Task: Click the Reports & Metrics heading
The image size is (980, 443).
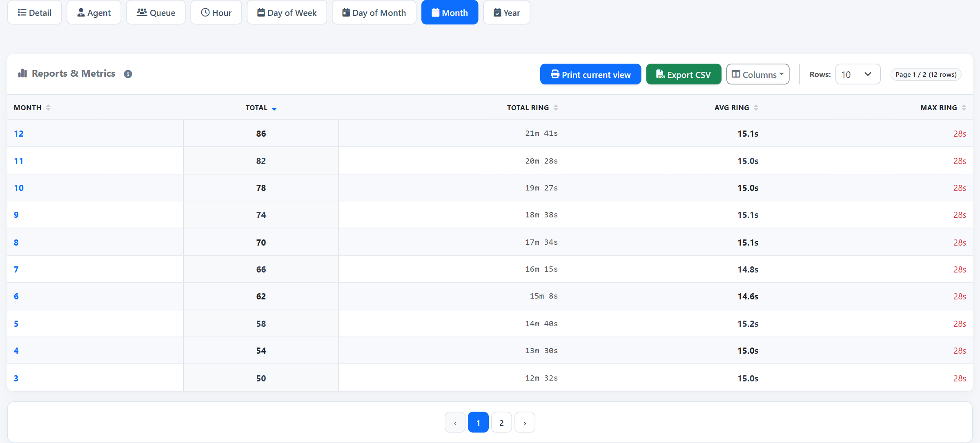Action: (x=73, y=73)
